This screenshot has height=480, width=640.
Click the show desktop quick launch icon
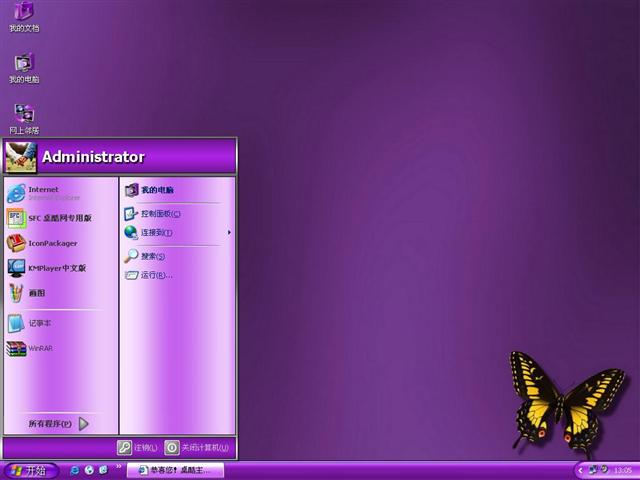pos(103,470)
